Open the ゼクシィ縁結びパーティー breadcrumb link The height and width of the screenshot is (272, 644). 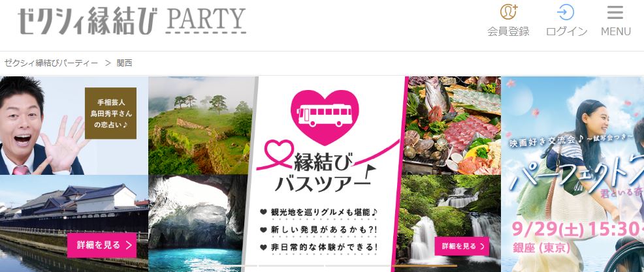click(x=51, y=63)
